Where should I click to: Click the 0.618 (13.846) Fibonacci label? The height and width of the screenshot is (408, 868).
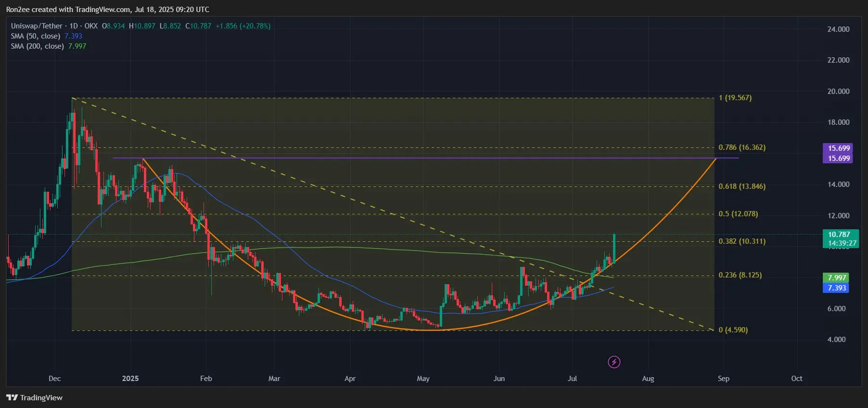[742, 186]
